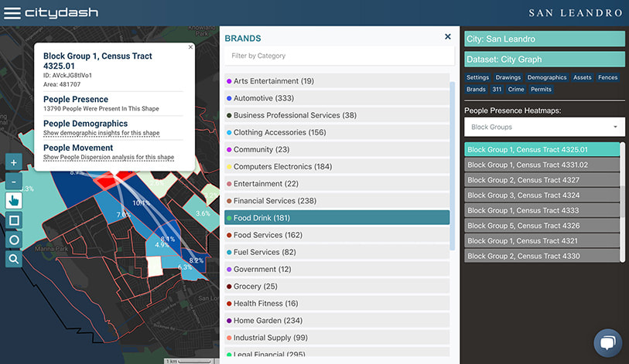
Task: Select the Automotive (333) brand category
Action: [337, 98]
